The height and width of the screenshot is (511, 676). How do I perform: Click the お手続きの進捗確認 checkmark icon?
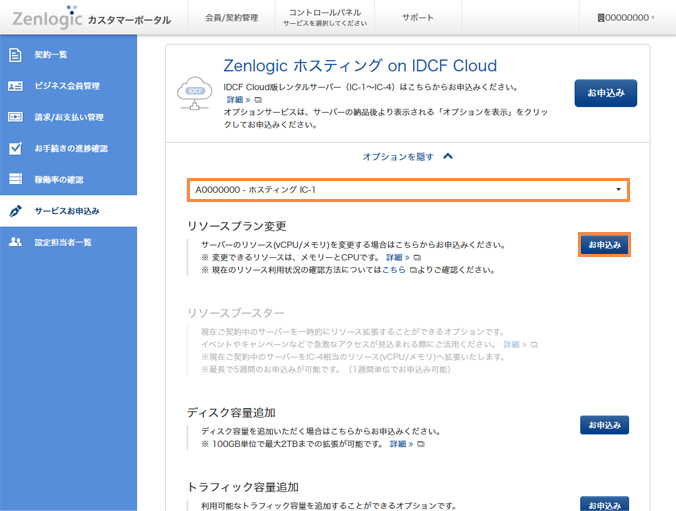[x=15, y=148]
